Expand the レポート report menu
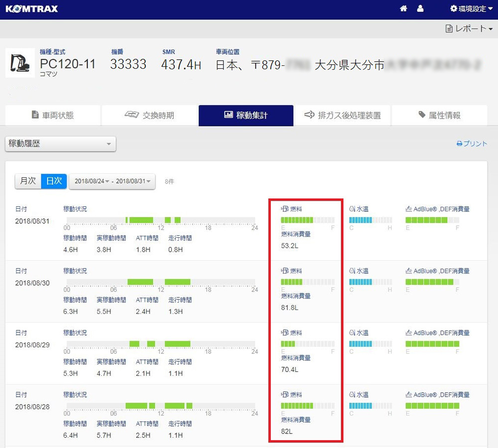The width and height of the screenshot is (498, 448). pyautogui.click(x=469, y=29)
